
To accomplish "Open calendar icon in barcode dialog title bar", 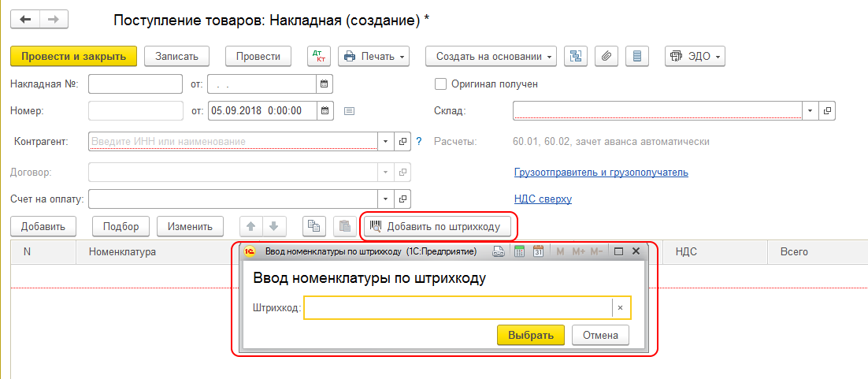I will click(x=538, y=251).
